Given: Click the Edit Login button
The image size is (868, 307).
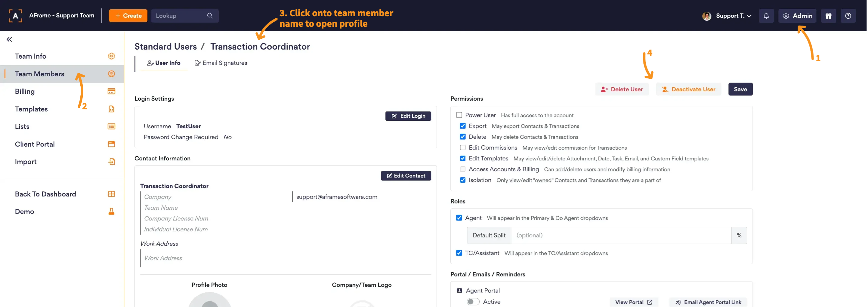Looking at the screenshot, I should [408, 116].
